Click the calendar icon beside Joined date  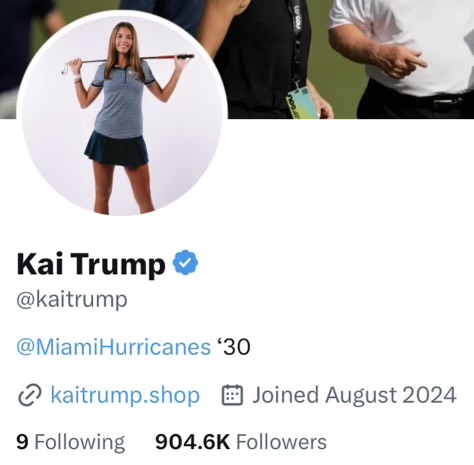(x=232, y=395)
